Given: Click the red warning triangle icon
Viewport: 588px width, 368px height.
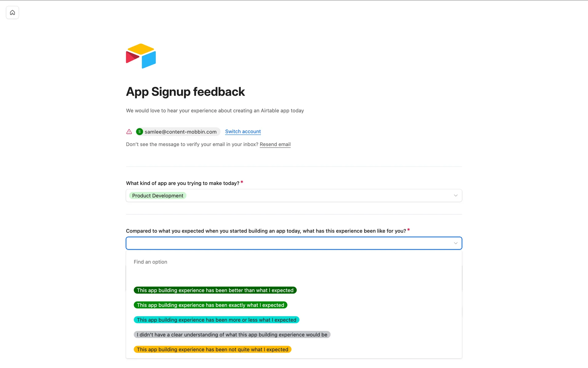Looking at the screenshot, I should pos(129,132).
